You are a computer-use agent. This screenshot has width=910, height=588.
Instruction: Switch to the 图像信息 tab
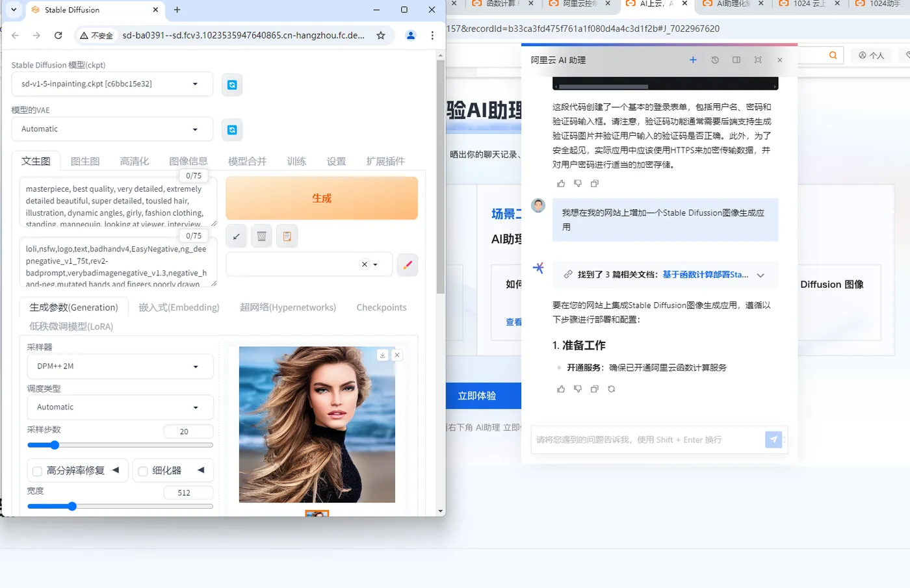click(x=188, y=161)
